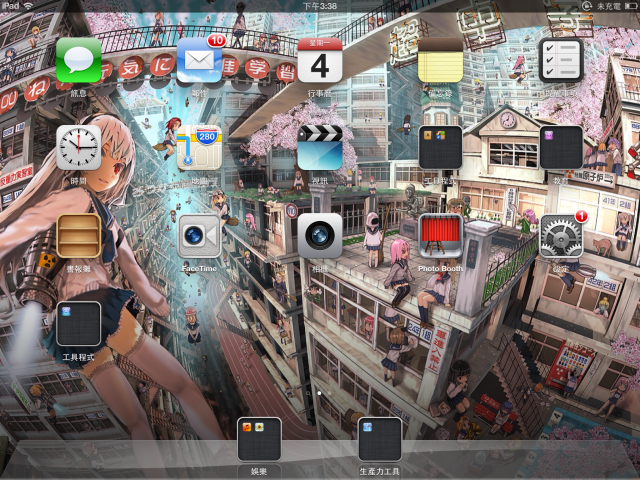Tap the active white home-screen page dot
Image resolution: width=640 pixels, height=480 pixels.
[319, 393]
